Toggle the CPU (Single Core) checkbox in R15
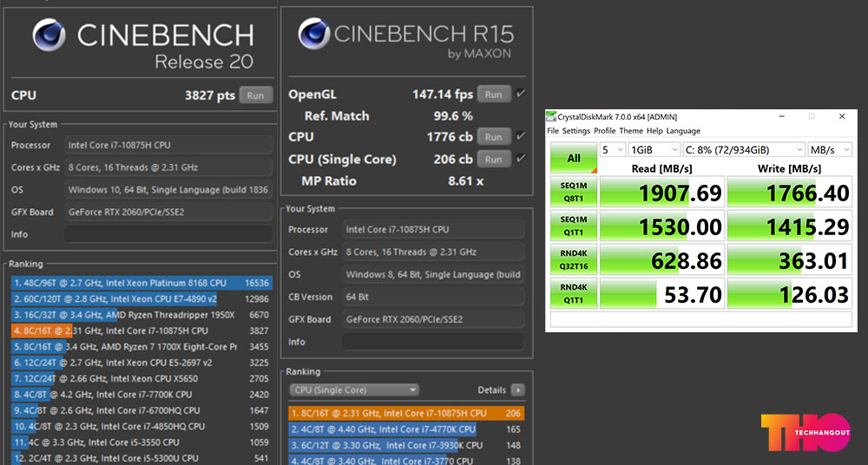The height and width of the screenshot is (465, 868). 520,158
